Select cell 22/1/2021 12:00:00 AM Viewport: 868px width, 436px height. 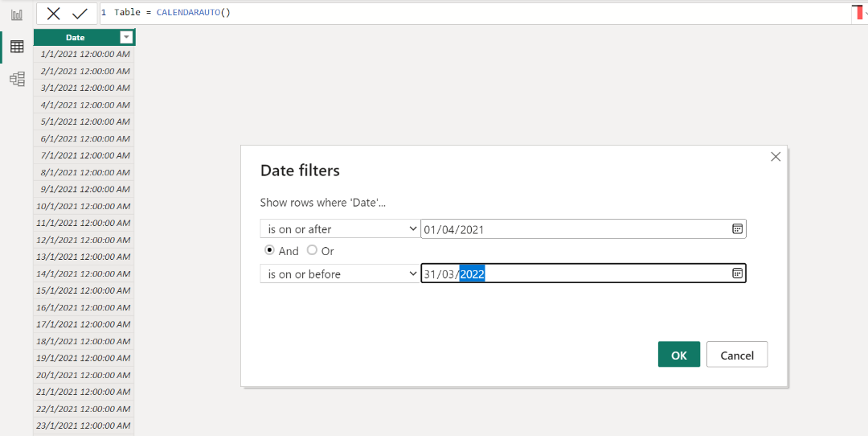click(x=84, y=409)
